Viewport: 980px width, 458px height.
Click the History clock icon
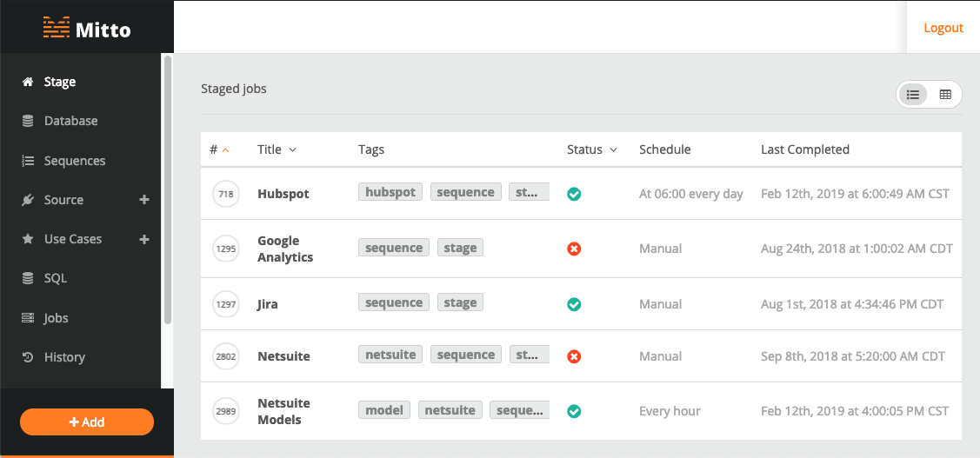tap(28, 357)
